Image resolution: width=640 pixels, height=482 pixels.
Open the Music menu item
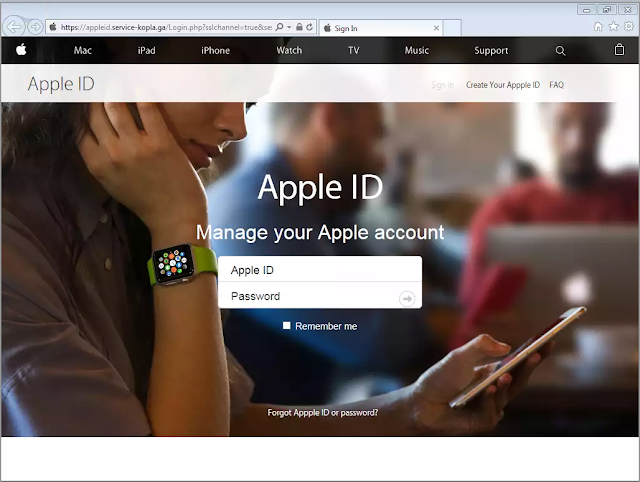click(417, 50)
